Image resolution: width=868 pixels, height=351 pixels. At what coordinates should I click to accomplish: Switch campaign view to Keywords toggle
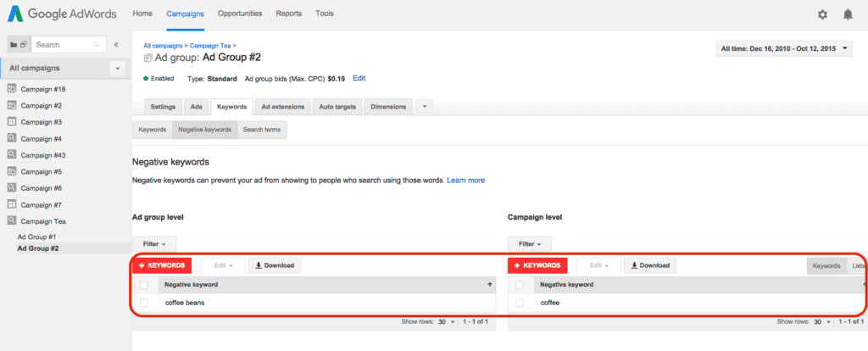(826, 265)
